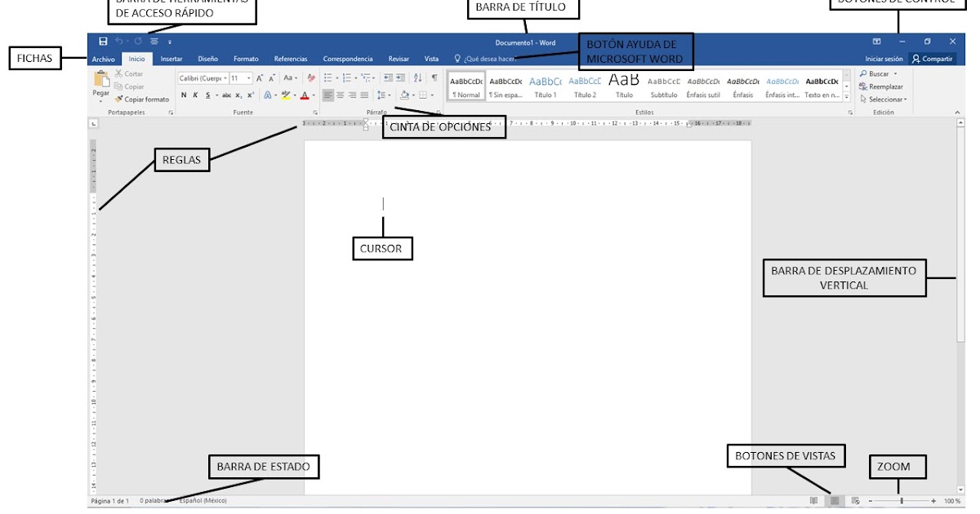Open the font size dropdown

click(248, 78)
